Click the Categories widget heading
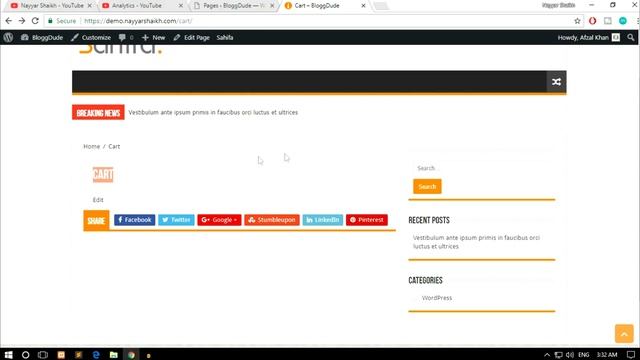This screenshot has width=640, height=360. [x=425, y=280]
